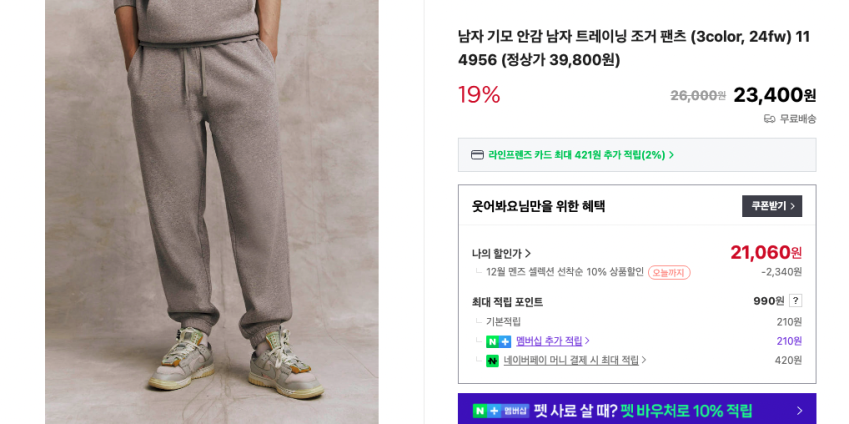
Task: Click the green Naver Pay icon
Action: (492, 361)
